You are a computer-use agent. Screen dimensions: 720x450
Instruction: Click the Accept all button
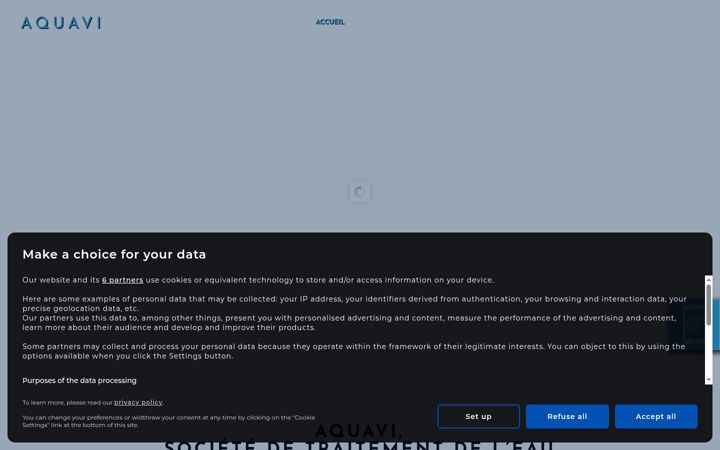click(656, 416)
